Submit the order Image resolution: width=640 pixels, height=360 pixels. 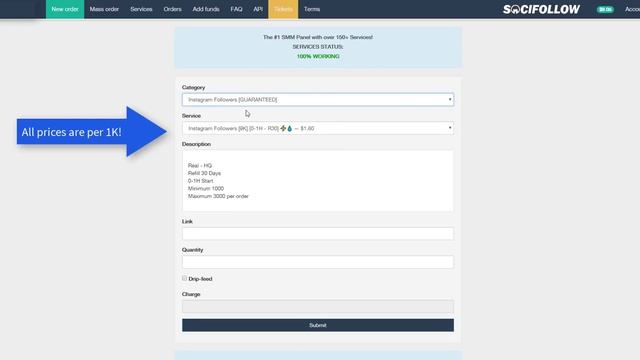pos(318,325)
